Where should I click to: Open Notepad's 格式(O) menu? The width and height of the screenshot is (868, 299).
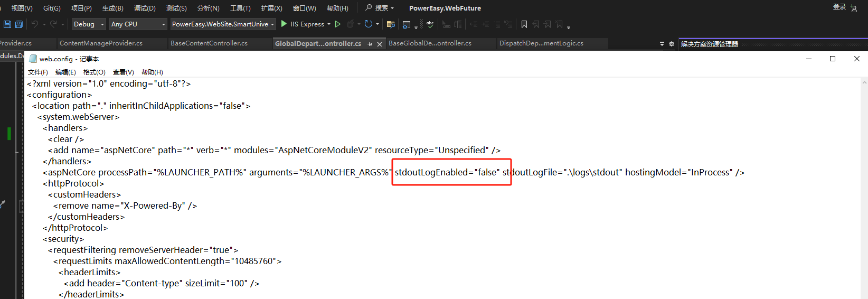click(x=94, y=72)
